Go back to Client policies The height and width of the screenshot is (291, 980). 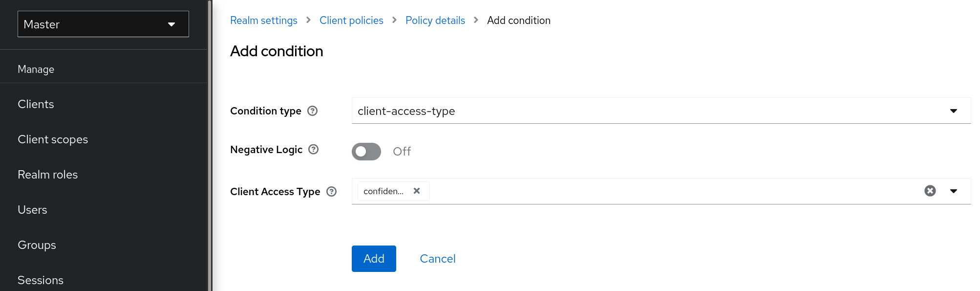pos(351,20)
